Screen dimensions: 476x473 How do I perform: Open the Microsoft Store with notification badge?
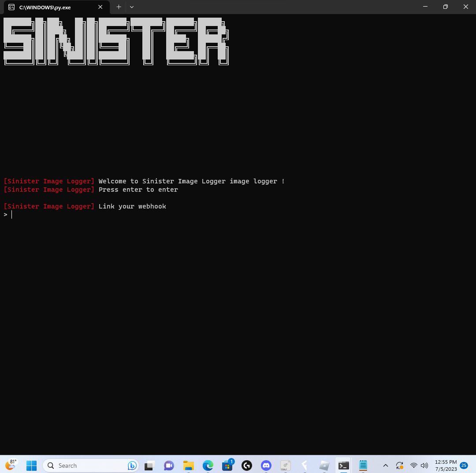point(227,465)
